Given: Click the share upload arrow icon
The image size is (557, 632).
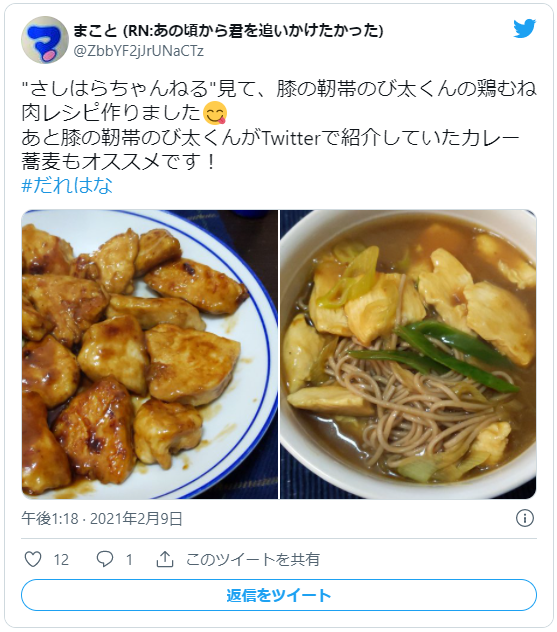Looking at the screenshot, I should click(165, 559).
